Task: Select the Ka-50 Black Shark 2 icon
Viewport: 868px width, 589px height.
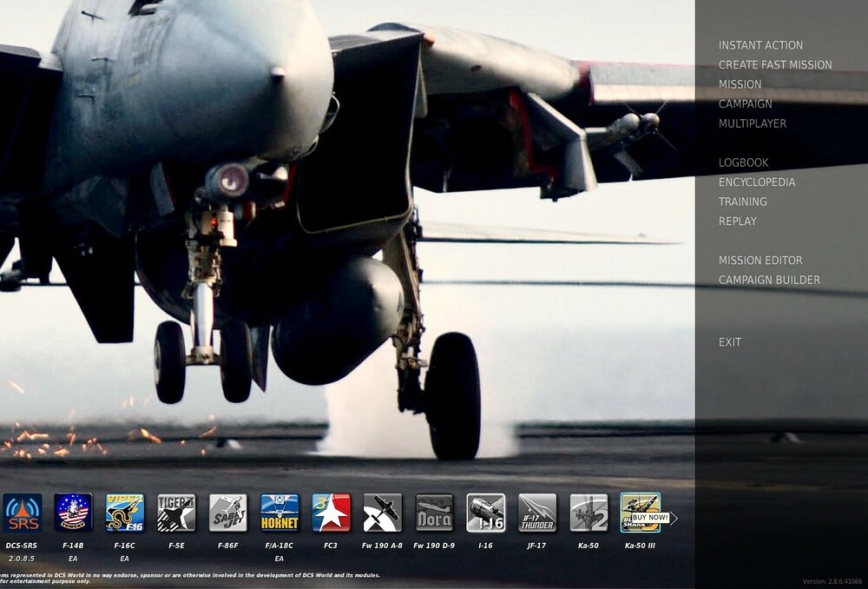Action: 589,513
